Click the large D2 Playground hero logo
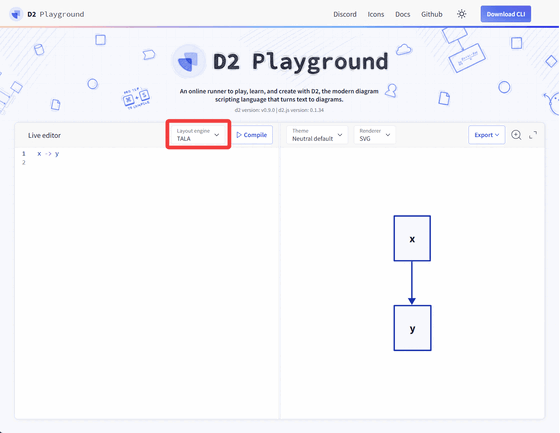 [x=189, y=62]
